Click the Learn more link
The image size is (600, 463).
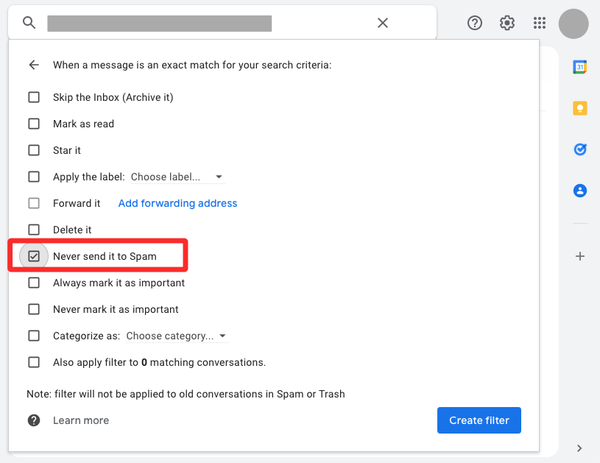81,420
